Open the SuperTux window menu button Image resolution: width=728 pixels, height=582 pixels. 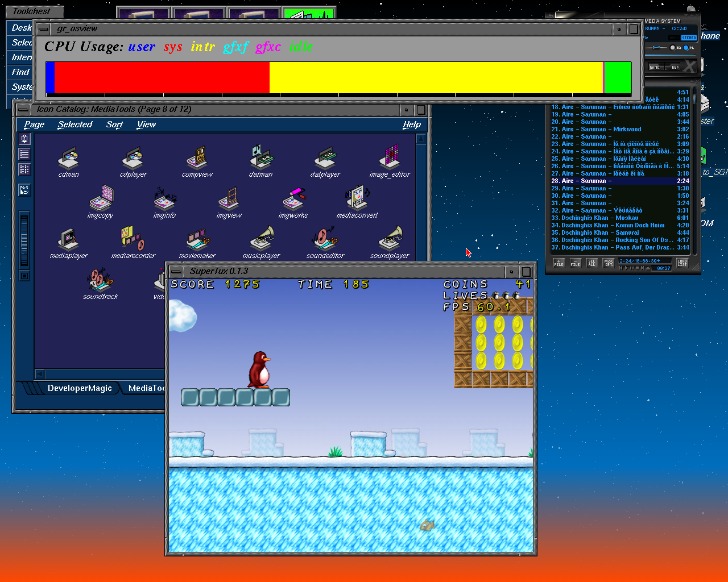(176, 271)
